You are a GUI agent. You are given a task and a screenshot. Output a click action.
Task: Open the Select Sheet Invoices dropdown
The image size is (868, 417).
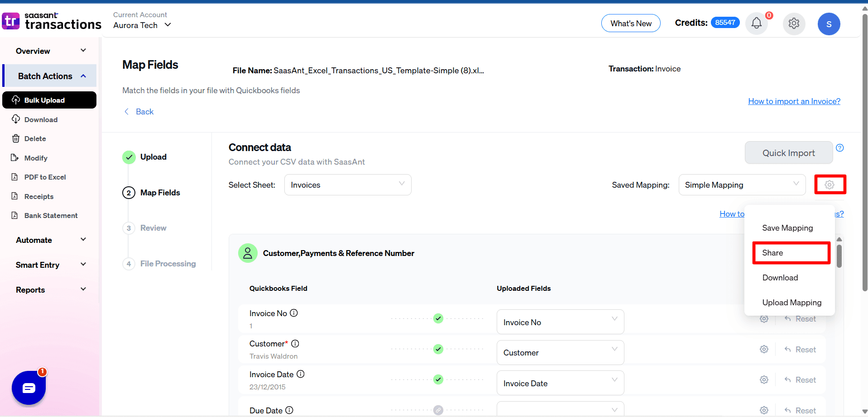(x=347, y=185)
